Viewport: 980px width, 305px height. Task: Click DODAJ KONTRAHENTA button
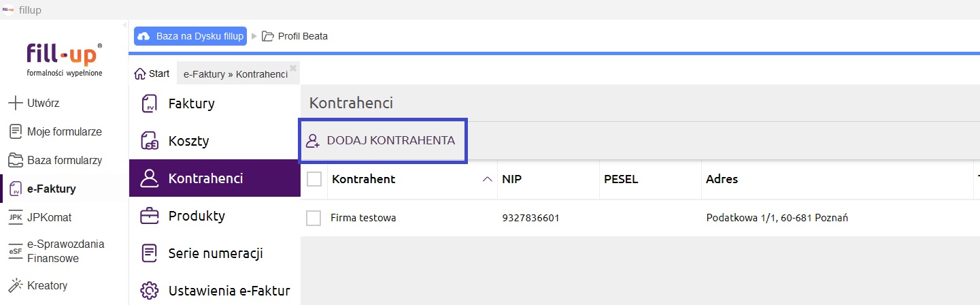point(383,141)
